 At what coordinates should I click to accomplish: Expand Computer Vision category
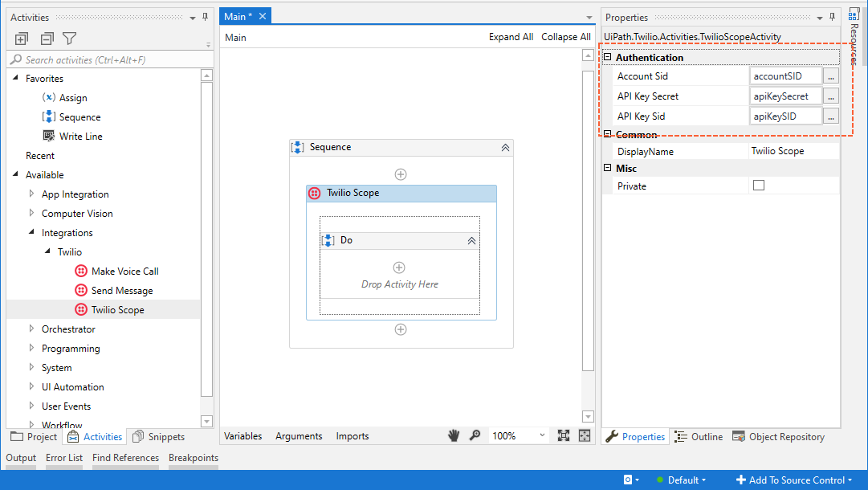[31, 213]
